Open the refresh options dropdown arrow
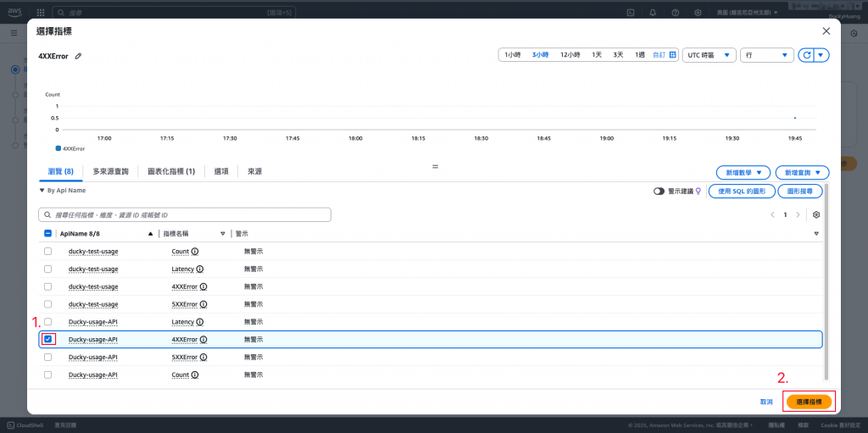The image size is (868, 433). pos(821,55)
